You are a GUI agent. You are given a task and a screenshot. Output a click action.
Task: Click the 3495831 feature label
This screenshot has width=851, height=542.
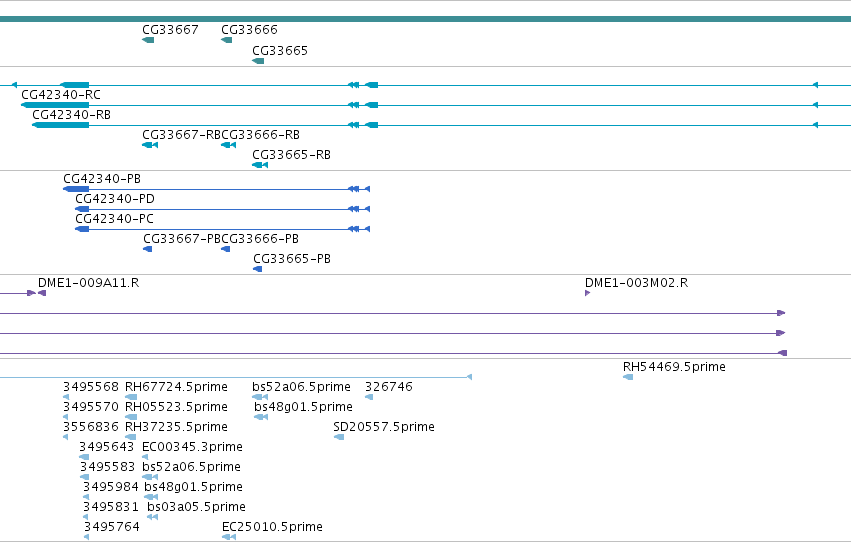(x=111, y=507)
